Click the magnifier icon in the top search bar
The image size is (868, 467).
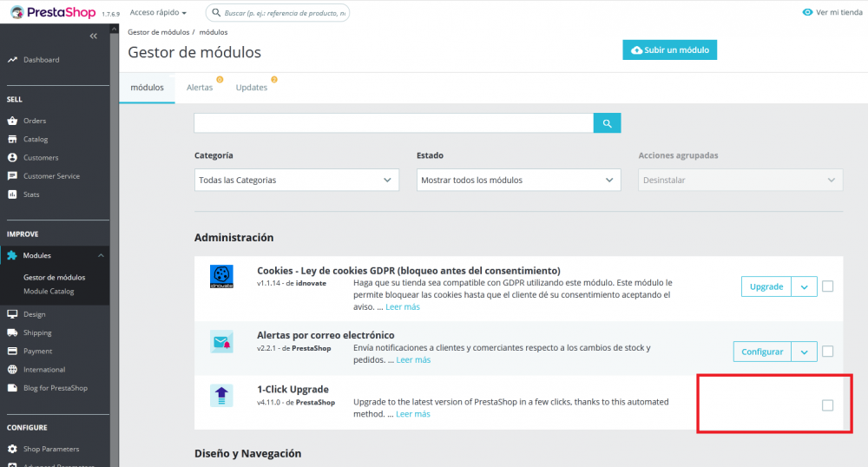click(x=216, y=12)
